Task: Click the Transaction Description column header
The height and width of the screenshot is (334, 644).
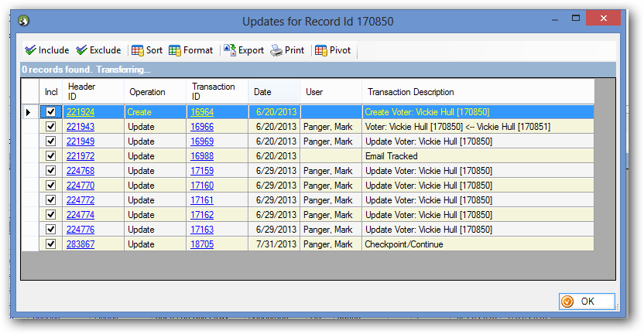Action: coord(476,92)
